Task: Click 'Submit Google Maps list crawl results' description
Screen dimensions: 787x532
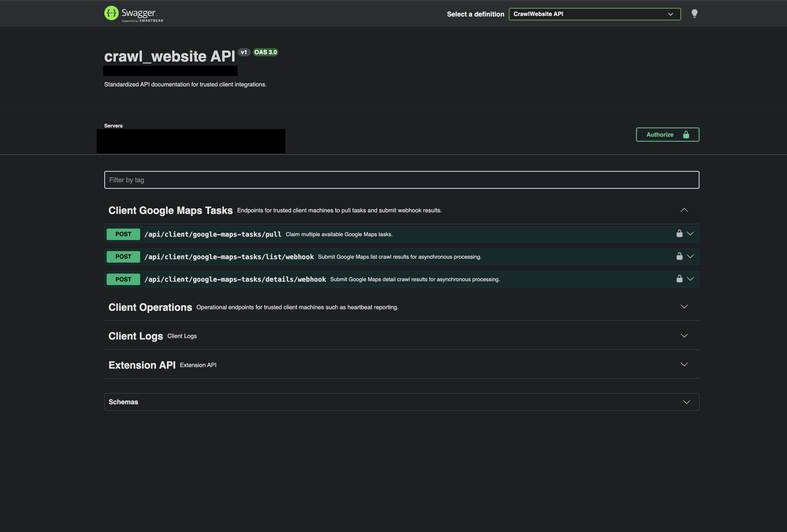Action: pyautogui.click(x=400, y=257)
